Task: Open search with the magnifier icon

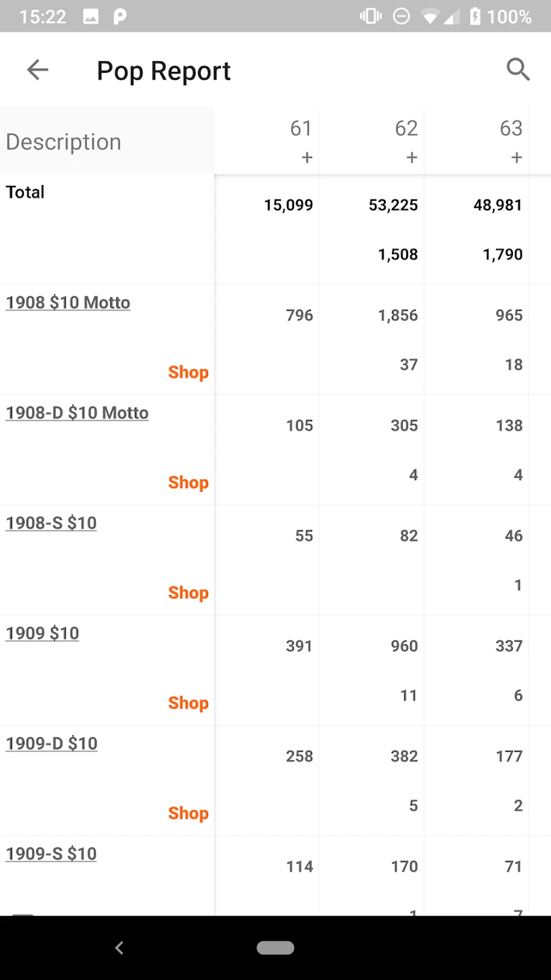Action: 518,69
